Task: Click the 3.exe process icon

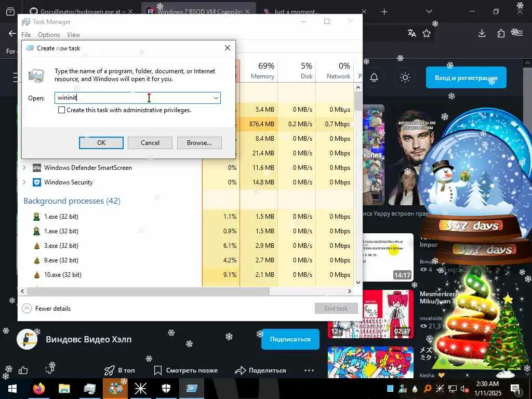Action: (x=37, y=246)
